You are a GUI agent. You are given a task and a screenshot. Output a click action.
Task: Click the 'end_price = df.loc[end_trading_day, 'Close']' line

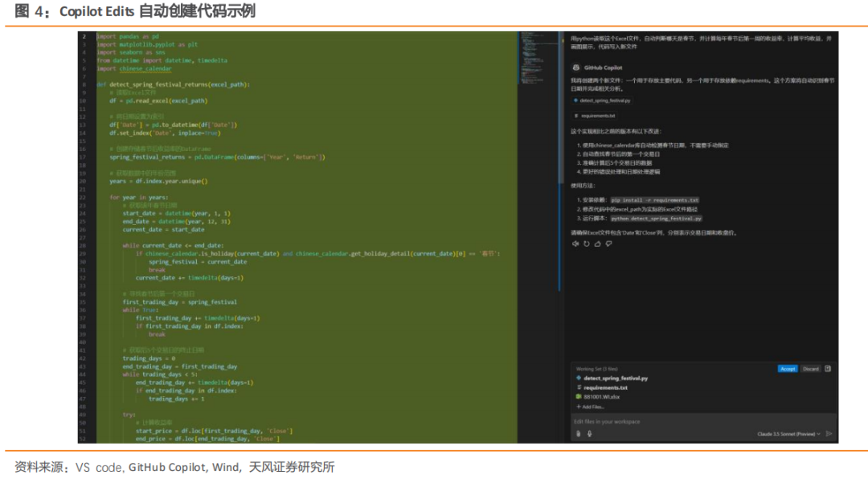tap(207, 439)
